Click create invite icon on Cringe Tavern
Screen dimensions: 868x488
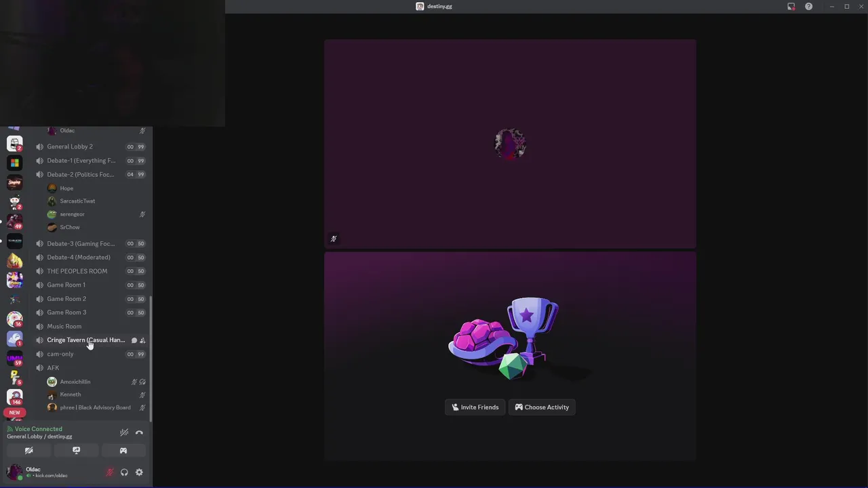pos(142,340)
